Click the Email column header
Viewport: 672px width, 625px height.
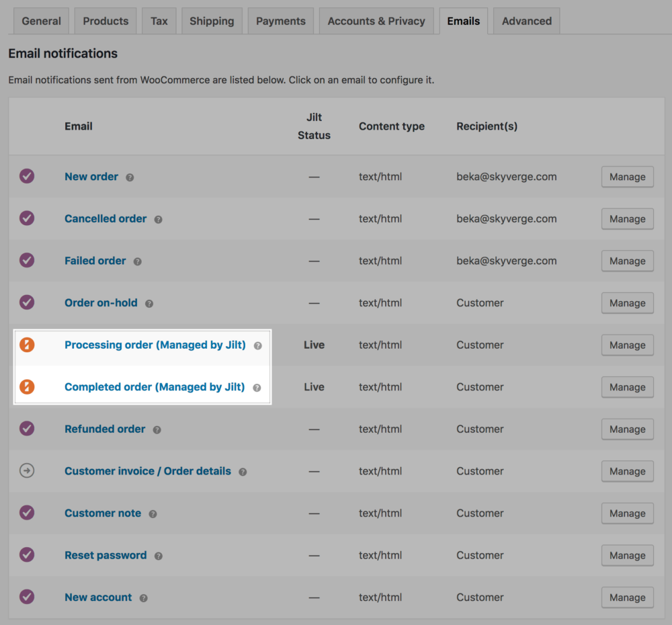click(79, 126)
